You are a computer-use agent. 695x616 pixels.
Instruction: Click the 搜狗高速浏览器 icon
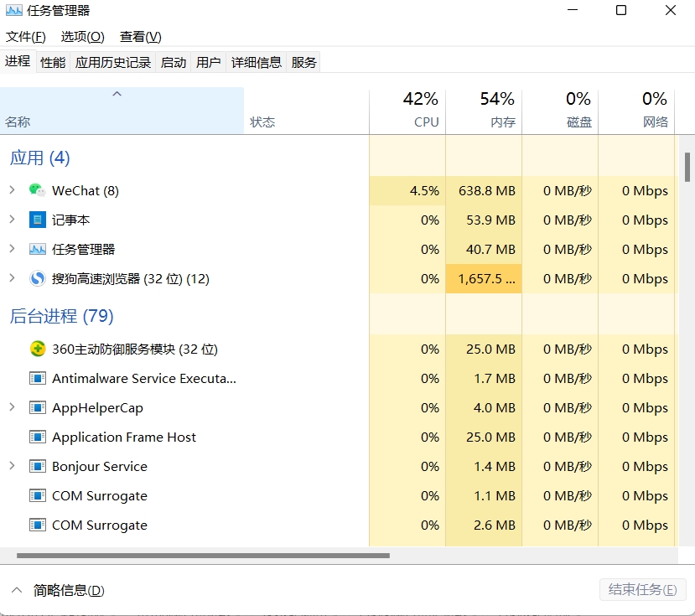pos(37,279)
